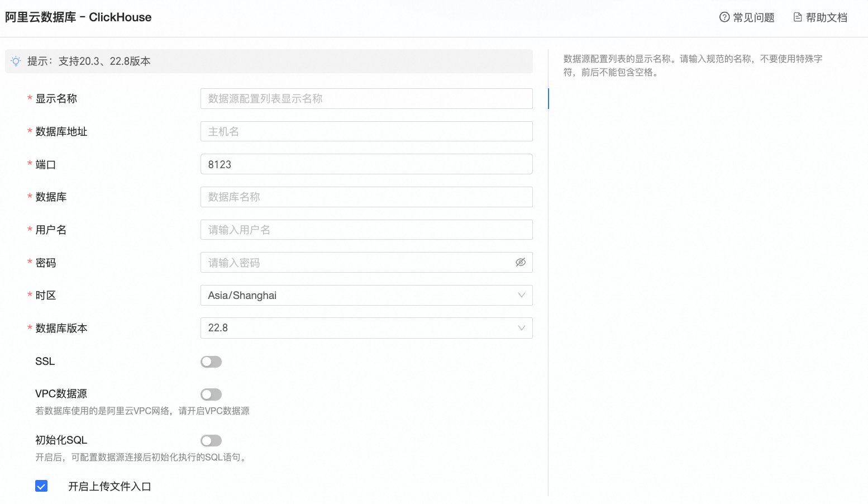Click the 数据库地址 field label

61,131
